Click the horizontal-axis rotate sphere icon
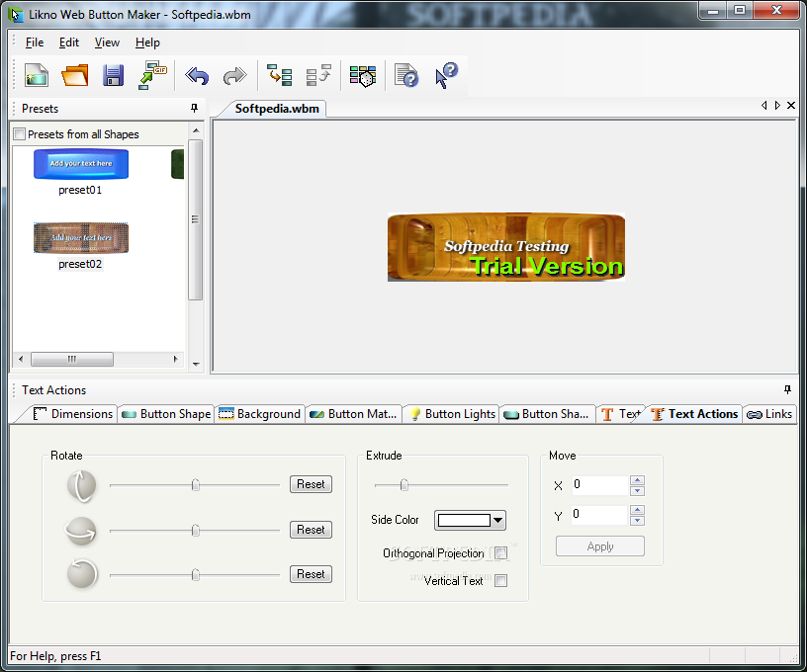Image resolution: width=807 pixels, height=672 pixels. tap(81, 531)
